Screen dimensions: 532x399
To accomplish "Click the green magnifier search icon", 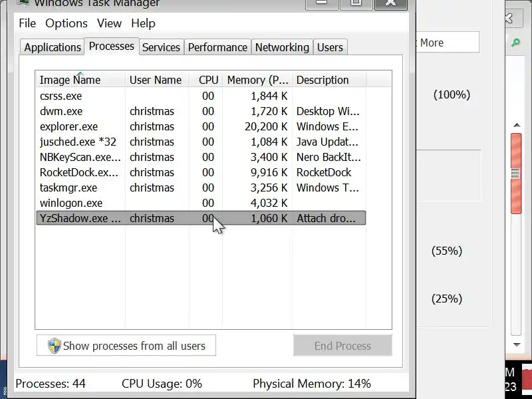I will point(515,43).
